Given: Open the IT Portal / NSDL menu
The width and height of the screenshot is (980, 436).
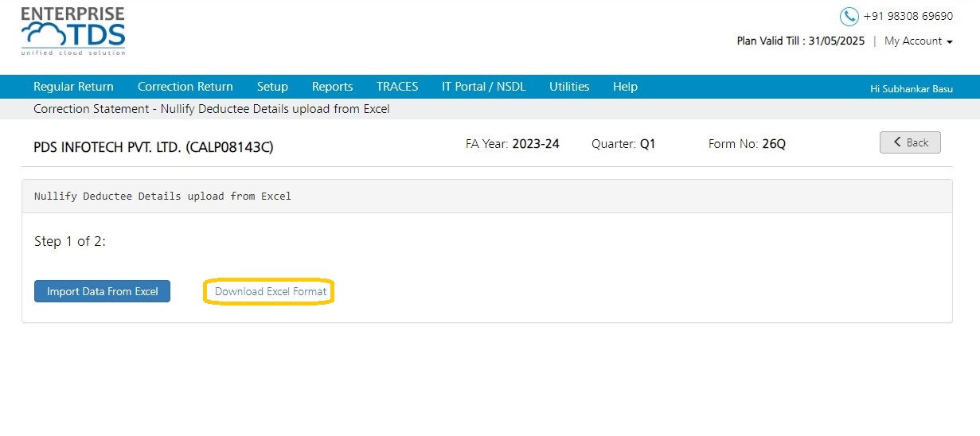Looking at the screenshot, I should [484, 87].
